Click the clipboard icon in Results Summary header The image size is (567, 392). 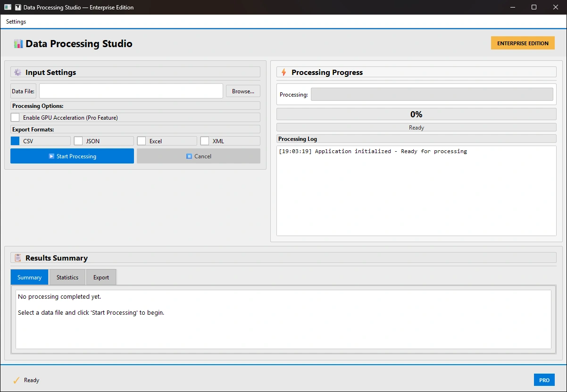18,258
